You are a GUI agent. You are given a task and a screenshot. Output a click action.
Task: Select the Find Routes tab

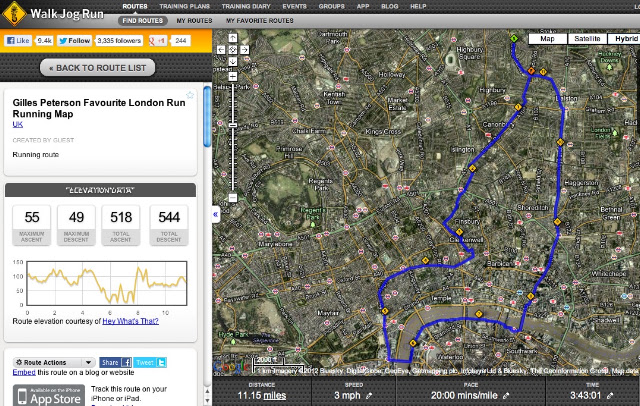tap(142, 20)
